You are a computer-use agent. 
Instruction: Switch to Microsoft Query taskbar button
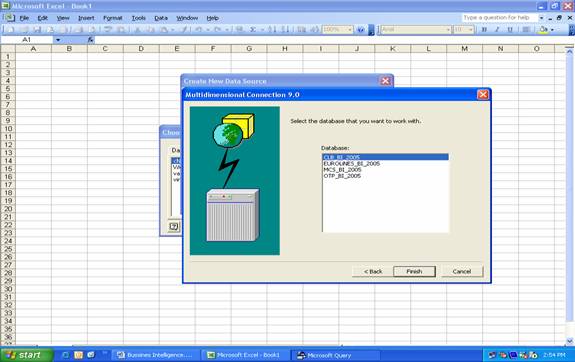tap(335, 355)
